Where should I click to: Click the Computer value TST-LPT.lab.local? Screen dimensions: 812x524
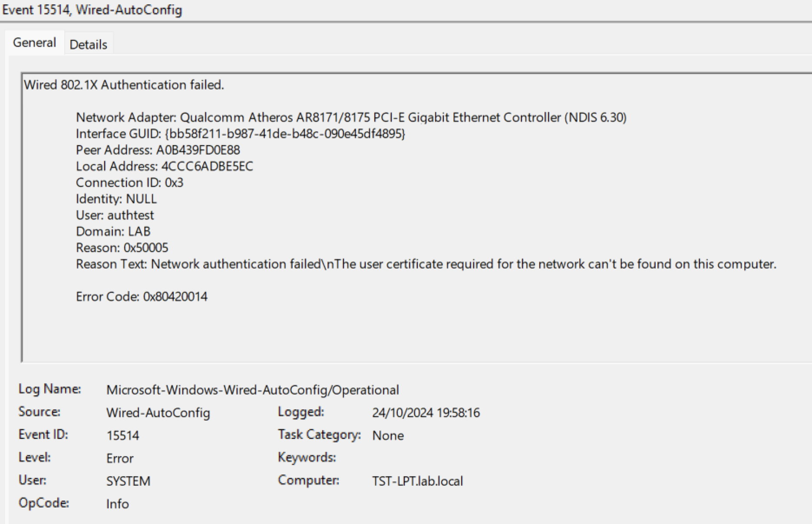click(417, 481)
